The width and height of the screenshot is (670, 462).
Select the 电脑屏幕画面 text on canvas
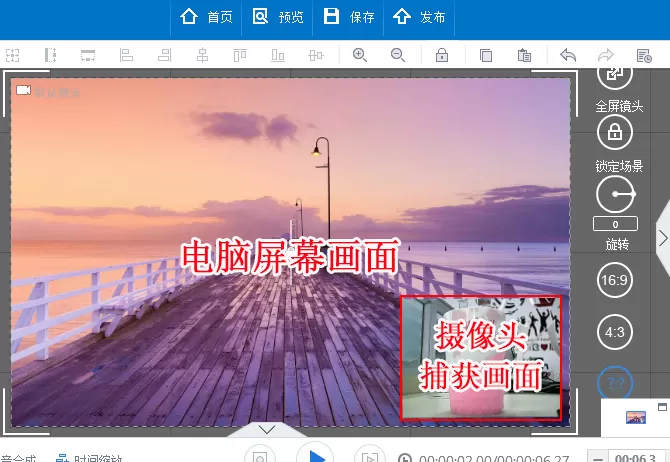pyautogui.click(x=290, y=256)
